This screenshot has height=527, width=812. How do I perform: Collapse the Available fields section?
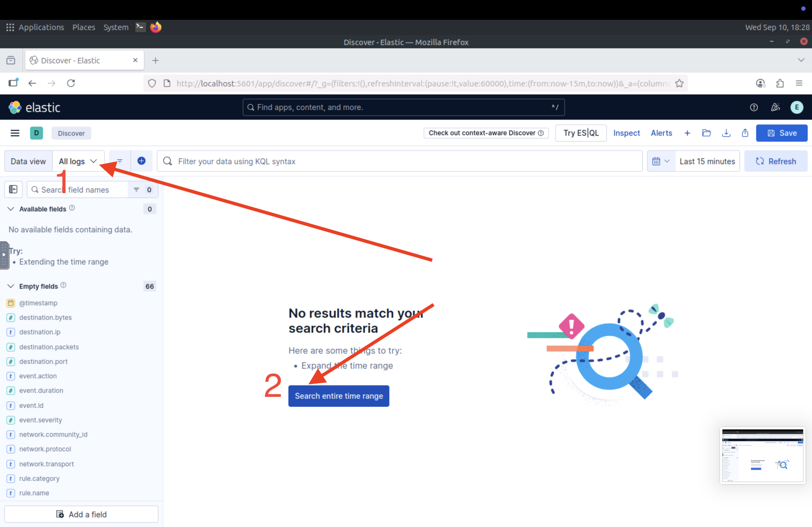tap(11, 208)
